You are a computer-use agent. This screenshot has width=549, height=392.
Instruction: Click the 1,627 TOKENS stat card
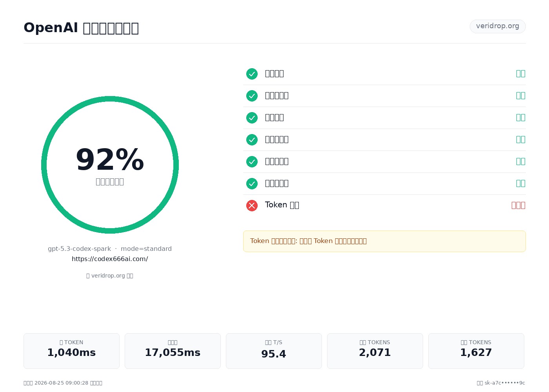coord(476,351)
